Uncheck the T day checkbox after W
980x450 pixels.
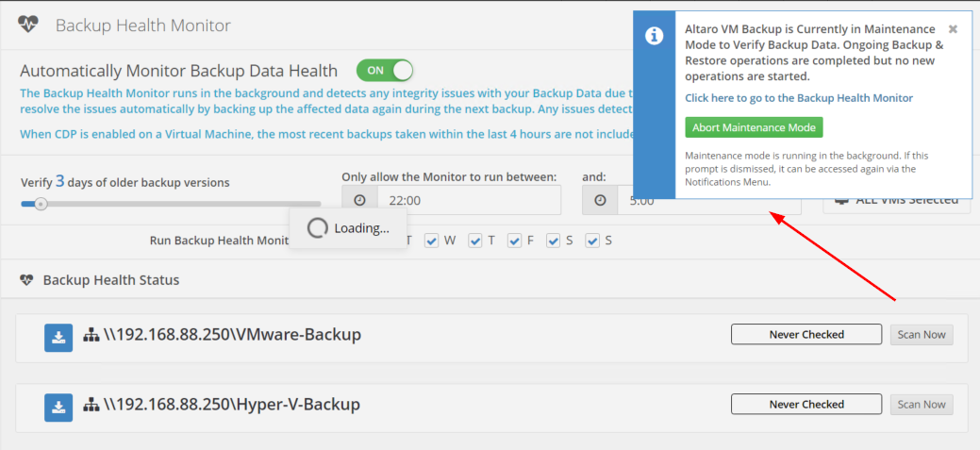[x=475, y=241]
